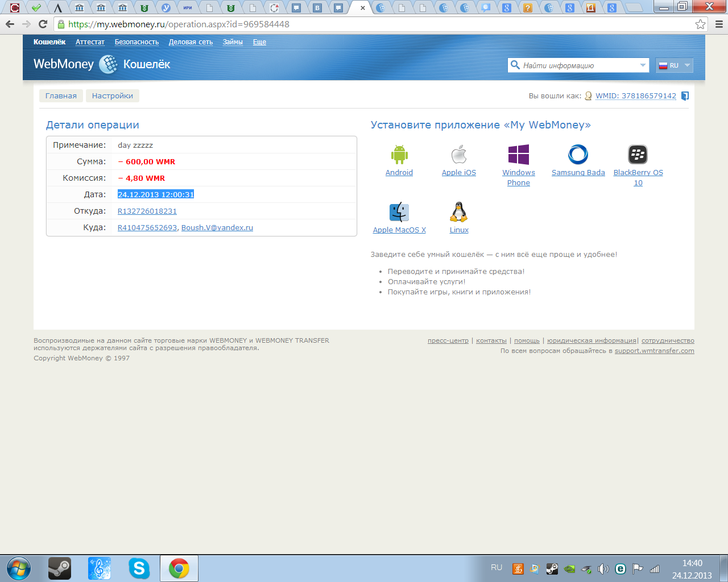Image resolution: width=728 pixels, height=582 pixels.
Task: Click the browser address bar URL
Action: pyautogui.click(x=179, y=24)
